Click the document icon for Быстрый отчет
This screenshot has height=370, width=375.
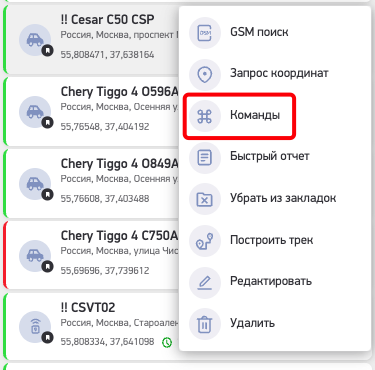point(205,157)
